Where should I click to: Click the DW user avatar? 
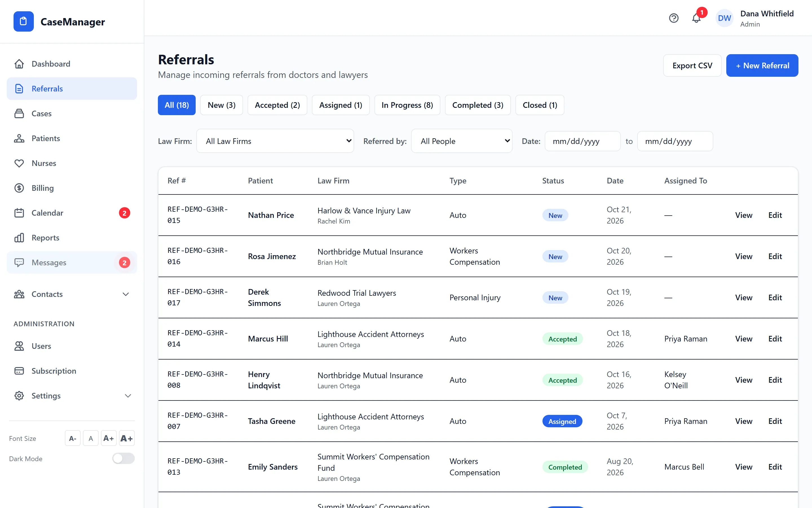724,18
